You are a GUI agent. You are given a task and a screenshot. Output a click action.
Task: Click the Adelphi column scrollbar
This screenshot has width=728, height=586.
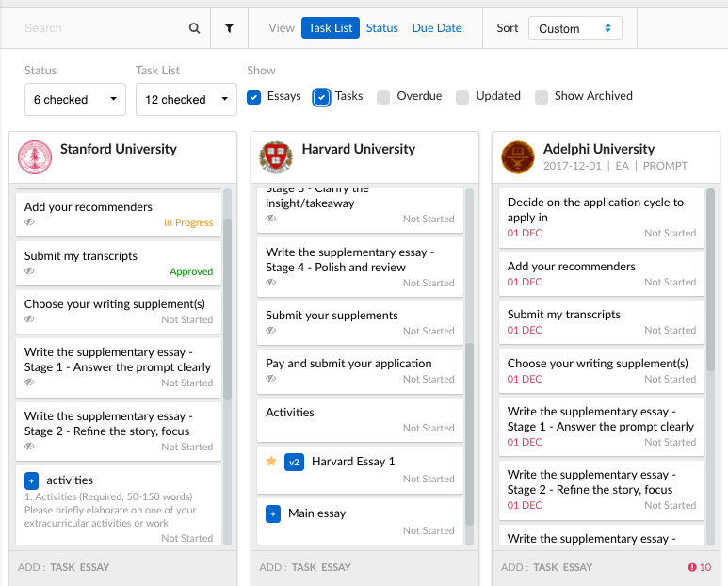point(711,280)
